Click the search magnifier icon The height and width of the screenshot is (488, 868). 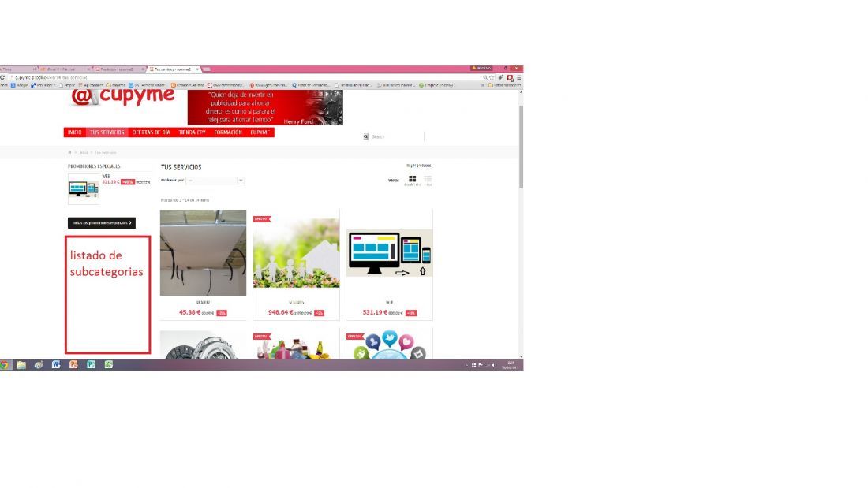(x=365, y=136)
